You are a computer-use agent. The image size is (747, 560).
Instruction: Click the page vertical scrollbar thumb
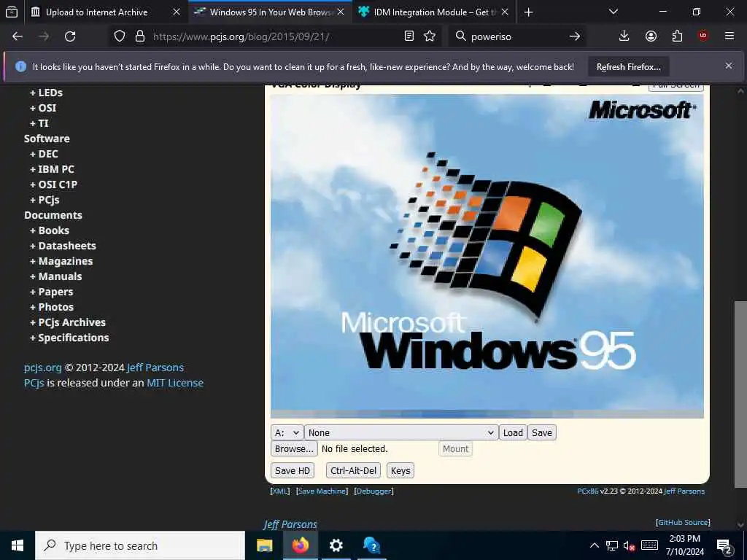(x=740, y=394)
